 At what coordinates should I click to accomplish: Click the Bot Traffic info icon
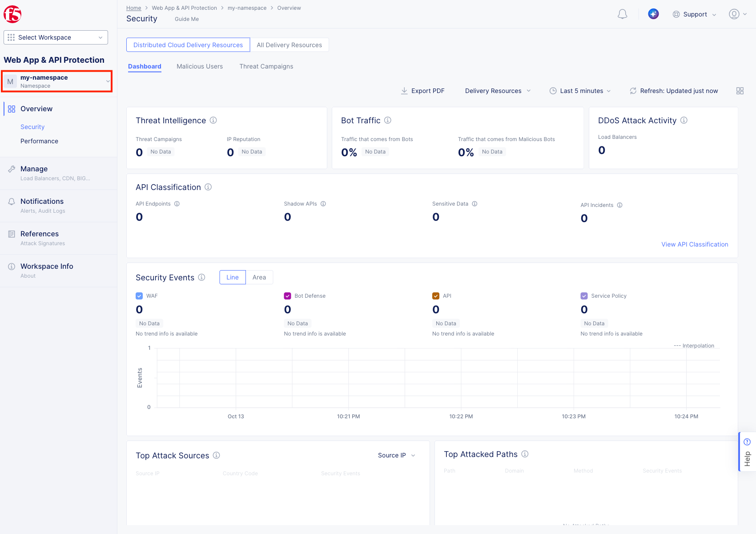[x=388, y=120]
